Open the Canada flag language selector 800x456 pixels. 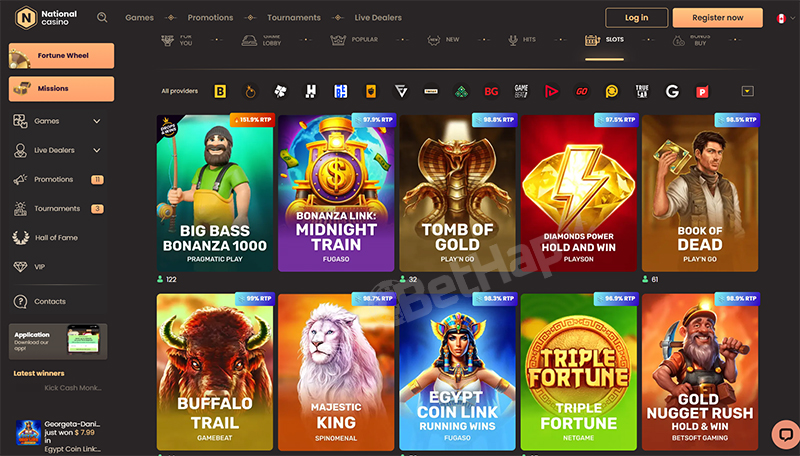click(781, 18)
